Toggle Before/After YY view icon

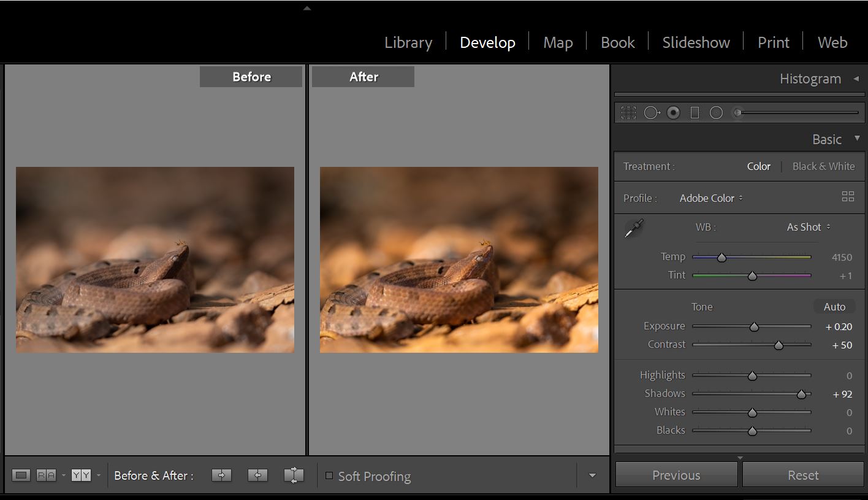pos(81,475)
